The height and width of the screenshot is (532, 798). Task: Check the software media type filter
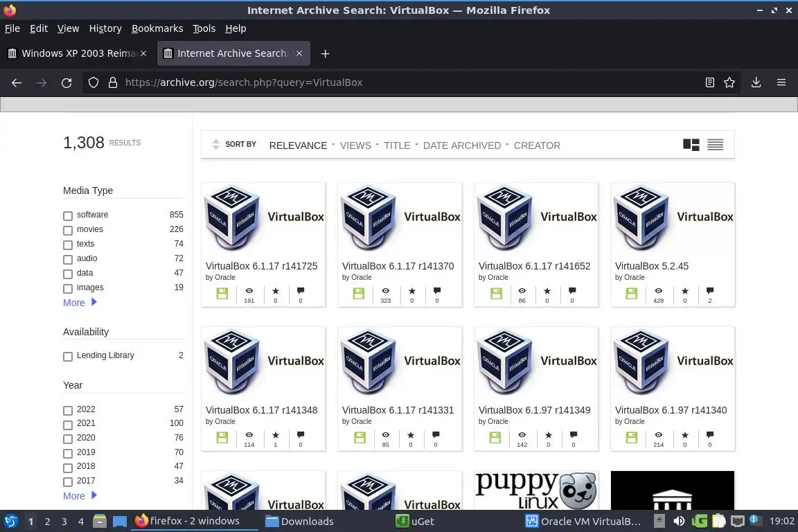click(68, 216)
